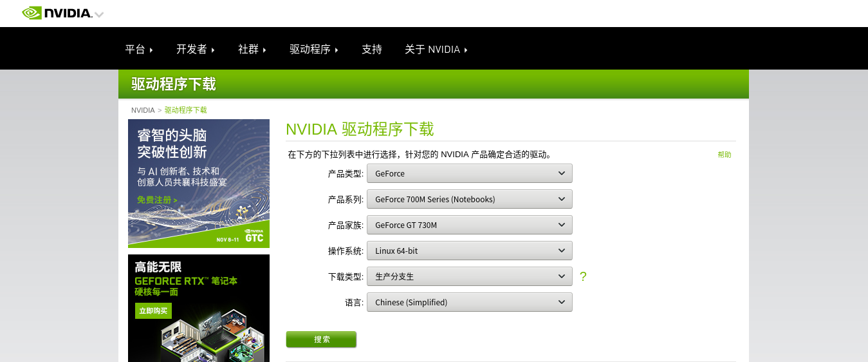Open the 操作系统 dropdown showing Linux 64-bit

click(x=470, y=251)
